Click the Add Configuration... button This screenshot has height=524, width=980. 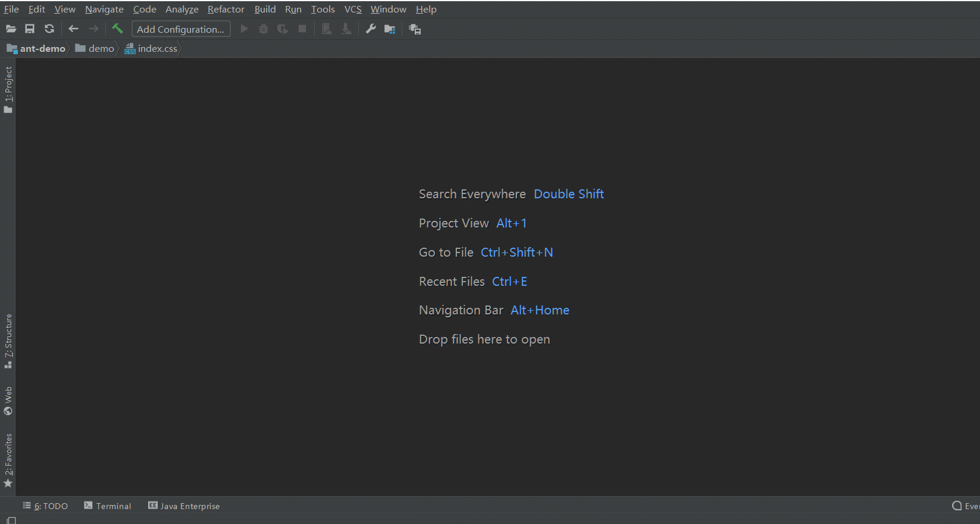(181, 29)
